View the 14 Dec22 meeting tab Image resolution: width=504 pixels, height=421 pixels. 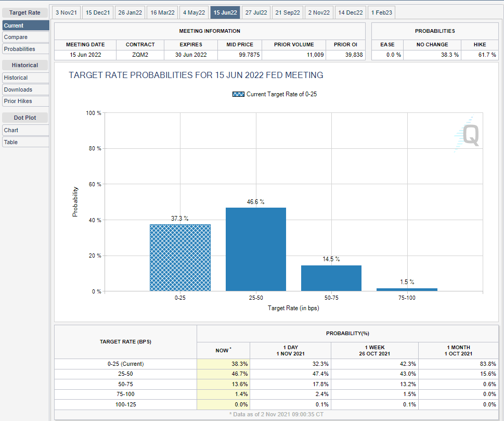coord(351,12)
